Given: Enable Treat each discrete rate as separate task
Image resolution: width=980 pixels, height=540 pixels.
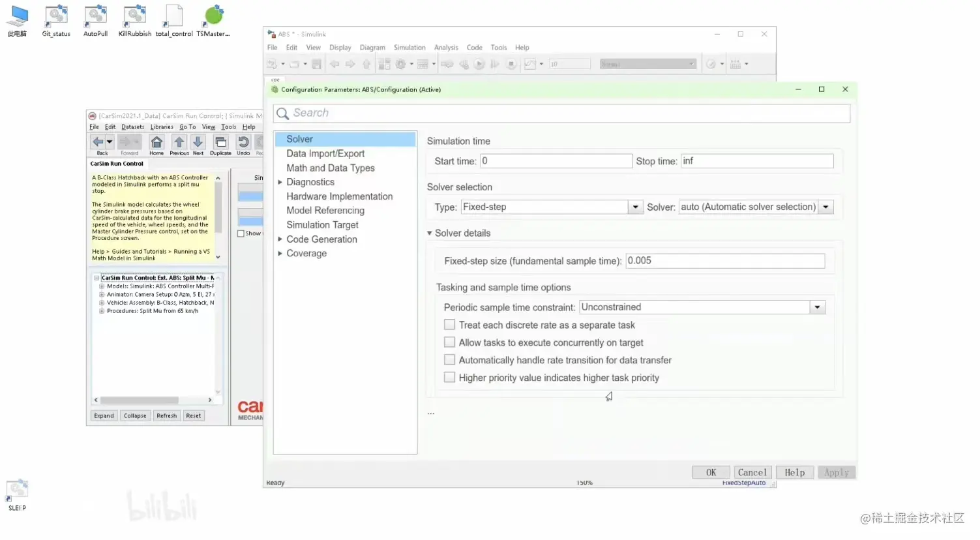Looking at the screenshot, I should pyautogui.click(x=449, y=325).
